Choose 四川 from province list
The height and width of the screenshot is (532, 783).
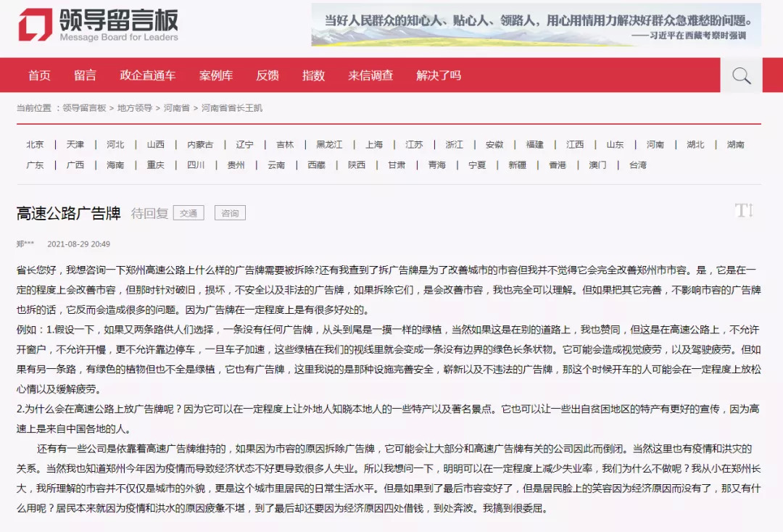coord(196,165)
